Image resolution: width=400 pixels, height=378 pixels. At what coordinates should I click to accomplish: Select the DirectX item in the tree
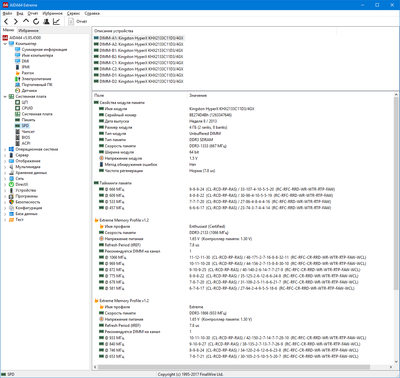pos(22,184)
